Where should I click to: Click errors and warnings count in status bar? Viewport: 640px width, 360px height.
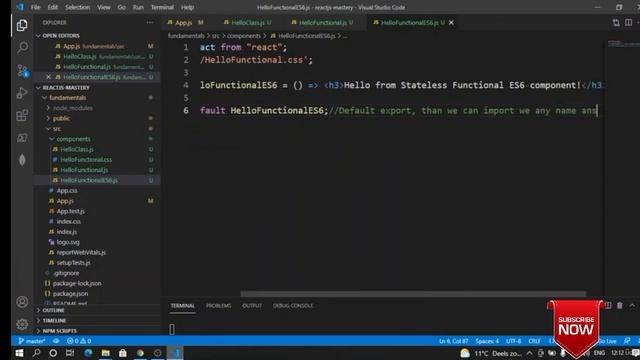click(79, 341)
